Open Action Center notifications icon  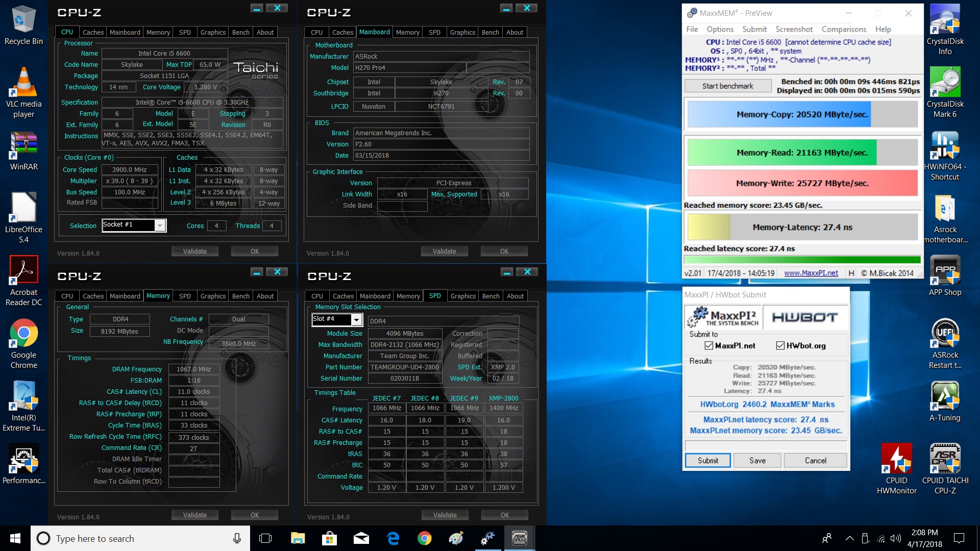959,538
